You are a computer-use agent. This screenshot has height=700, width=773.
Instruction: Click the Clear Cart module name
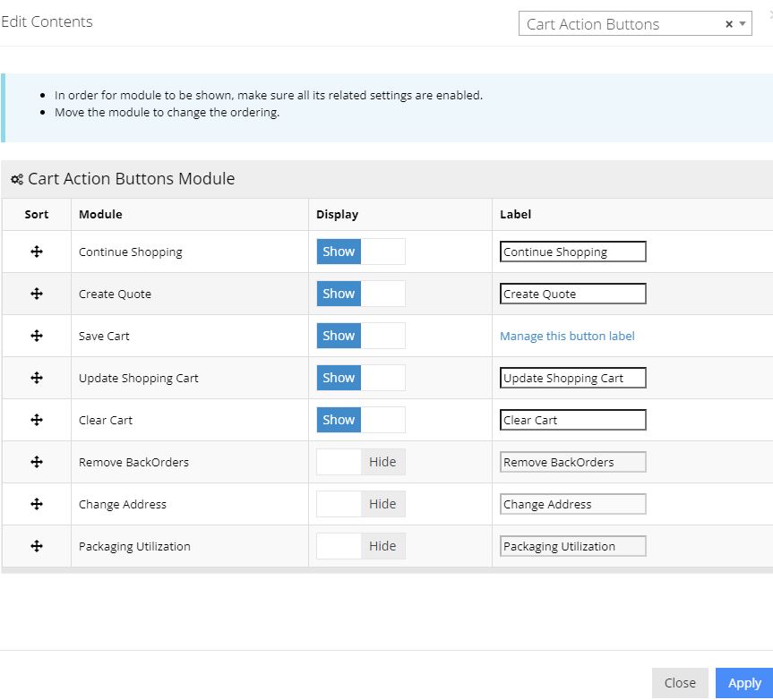(x=106, y=420)
